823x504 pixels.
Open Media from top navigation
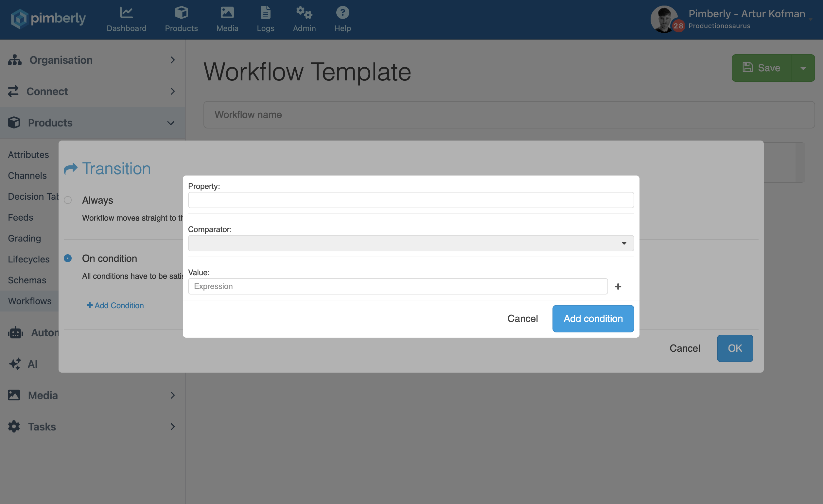pos(227,19)
